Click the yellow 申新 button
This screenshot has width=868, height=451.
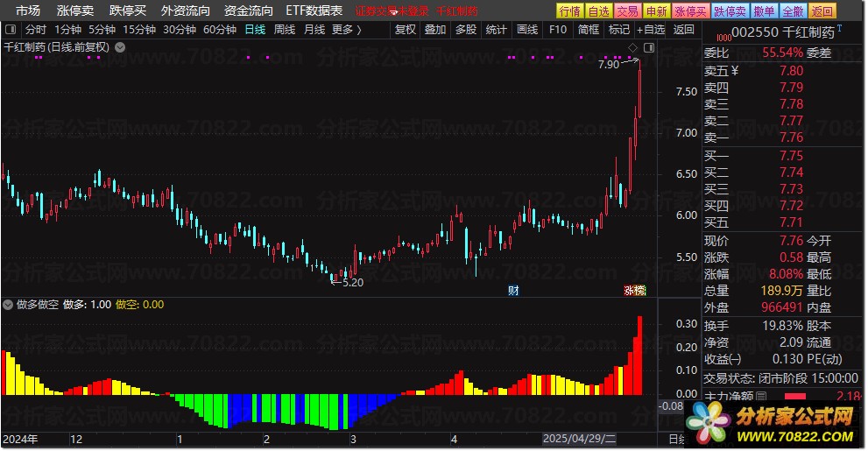(x=657, y=11)
